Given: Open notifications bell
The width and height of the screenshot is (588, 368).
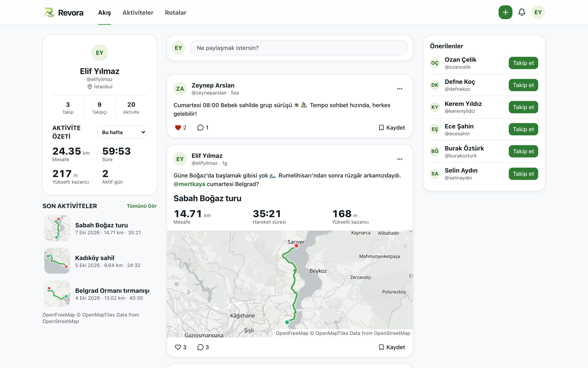Looking at the screenshot, I should tap(522, 12).
